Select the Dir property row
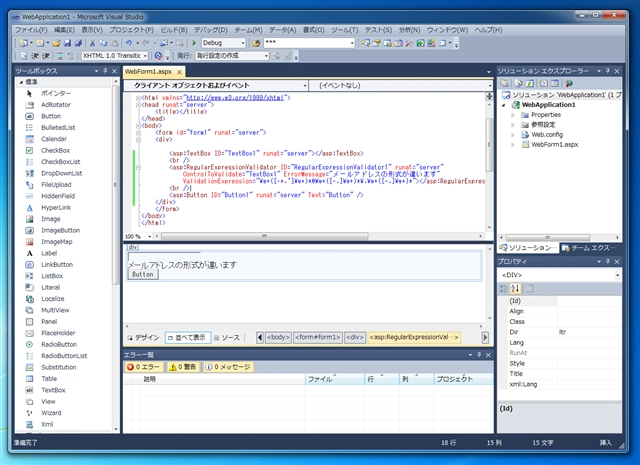The height and width of the screenshot is (465, 640). 559,332
